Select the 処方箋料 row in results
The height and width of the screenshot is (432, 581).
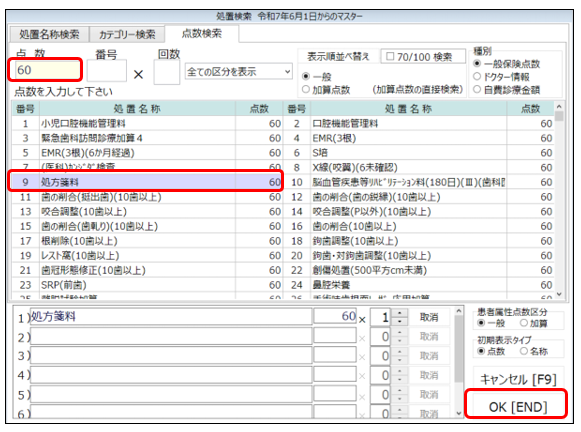click(146, 182)
